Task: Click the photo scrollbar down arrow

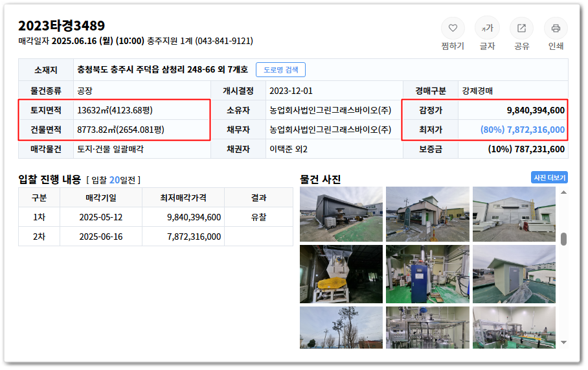Action: tap(563, 342)
